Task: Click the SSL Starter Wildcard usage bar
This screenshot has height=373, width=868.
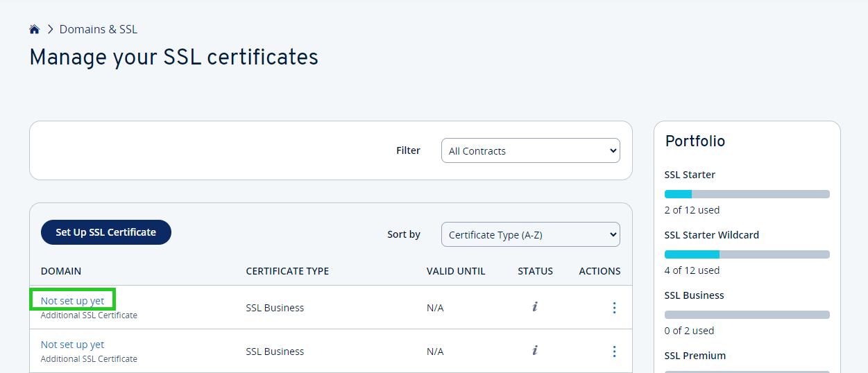Action: click(747, 254)
